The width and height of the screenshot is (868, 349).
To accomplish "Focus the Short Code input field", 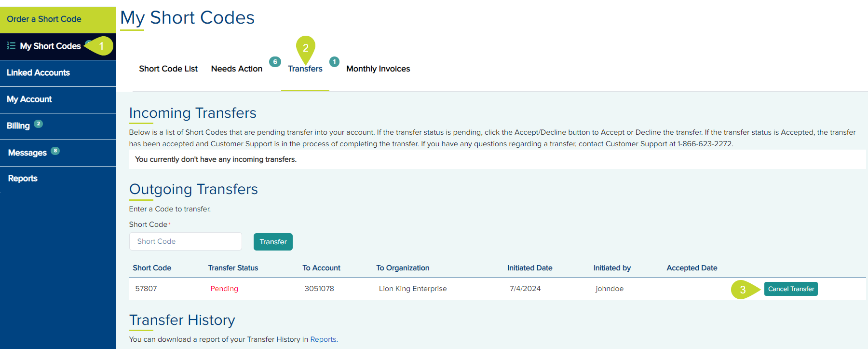I will [186, 241].
